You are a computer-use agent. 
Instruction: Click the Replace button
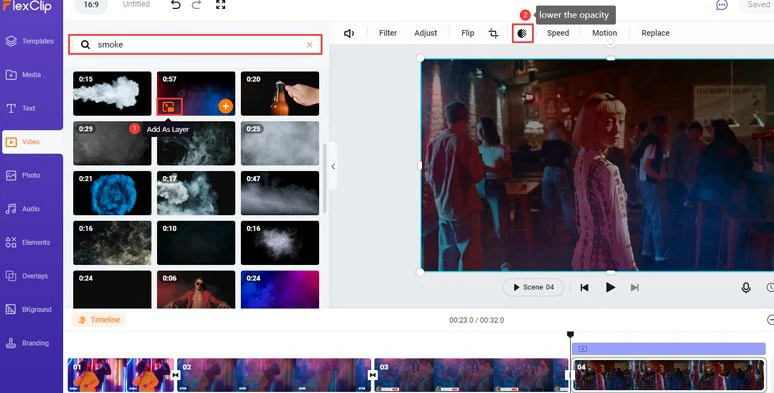[655, 33]
